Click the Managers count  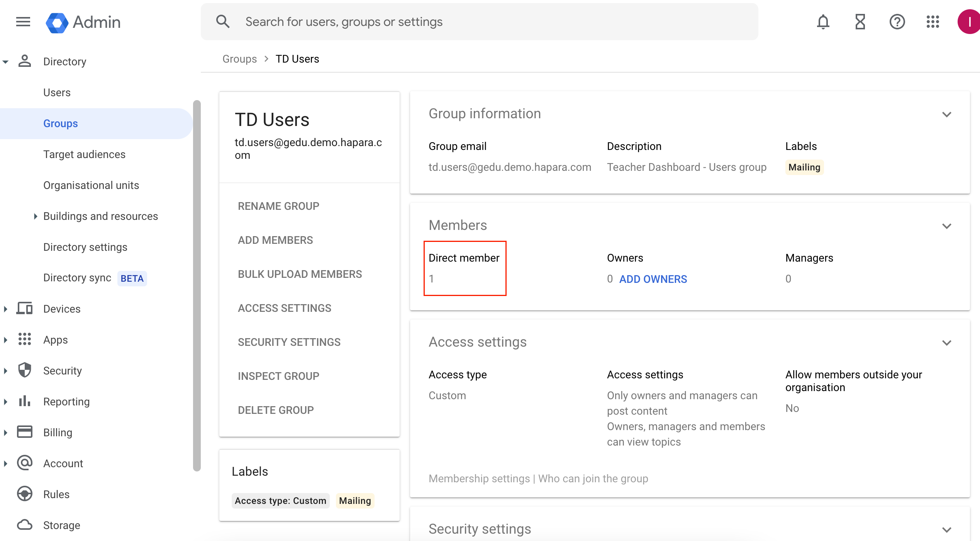[x=788, y=279]
